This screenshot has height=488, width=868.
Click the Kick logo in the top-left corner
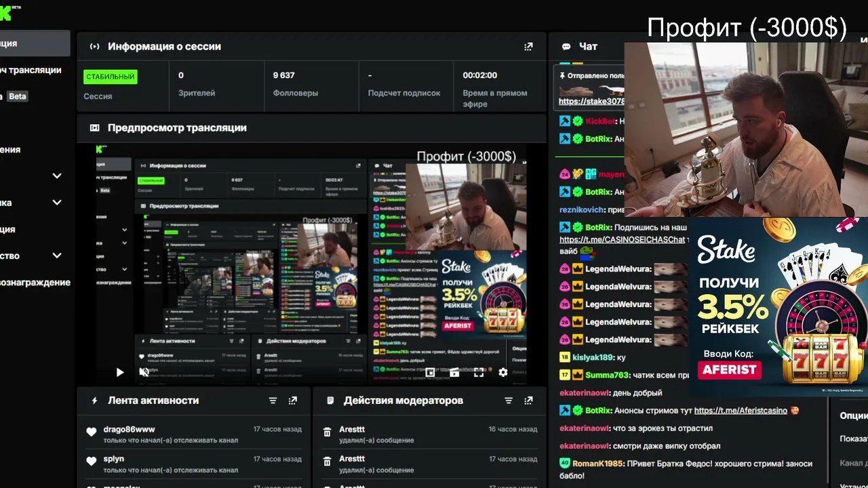7,12
